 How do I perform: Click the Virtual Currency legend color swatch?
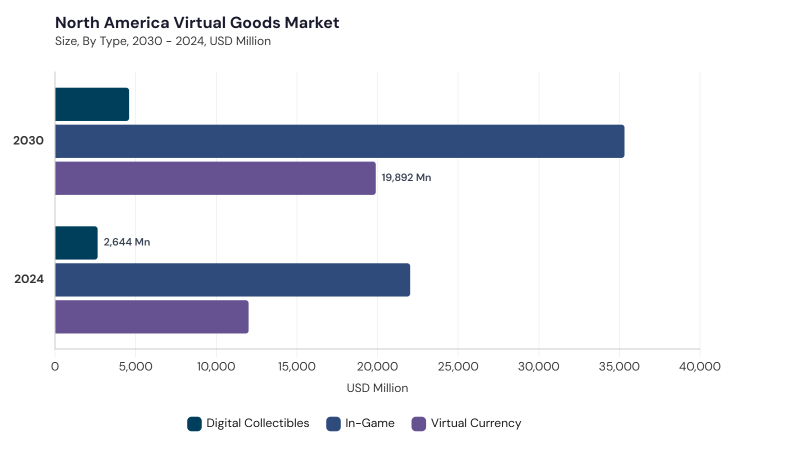419,423
